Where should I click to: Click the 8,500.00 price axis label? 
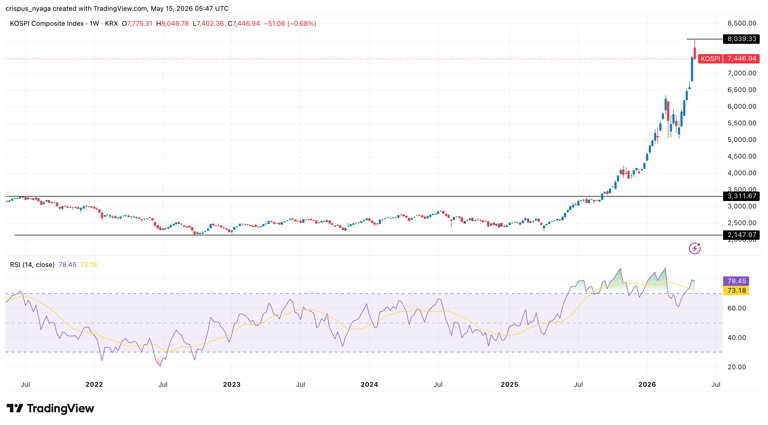tap(742, 23)
